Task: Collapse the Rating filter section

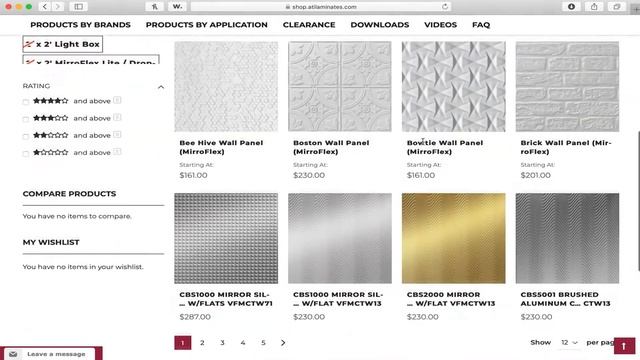Action: pyautogui.click(x=161, y=87)
